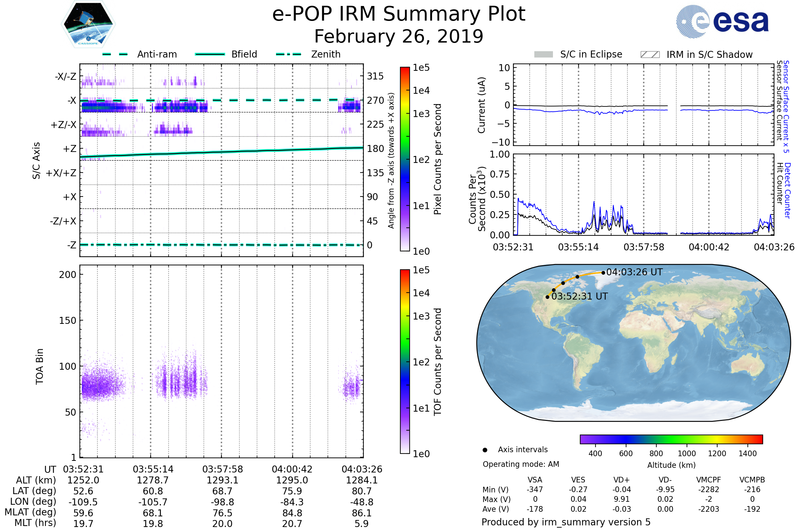Viewport: 798px width, 532px height.
Task: Click the CASSIOPE mission hexagon logo
Action: [x=88, y=24]
